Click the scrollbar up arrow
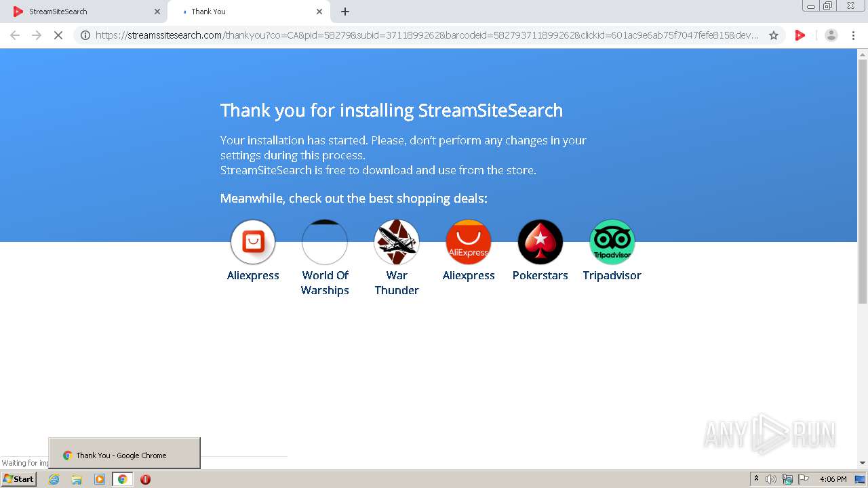Viewport: 868px width, 488px height. 863,55
